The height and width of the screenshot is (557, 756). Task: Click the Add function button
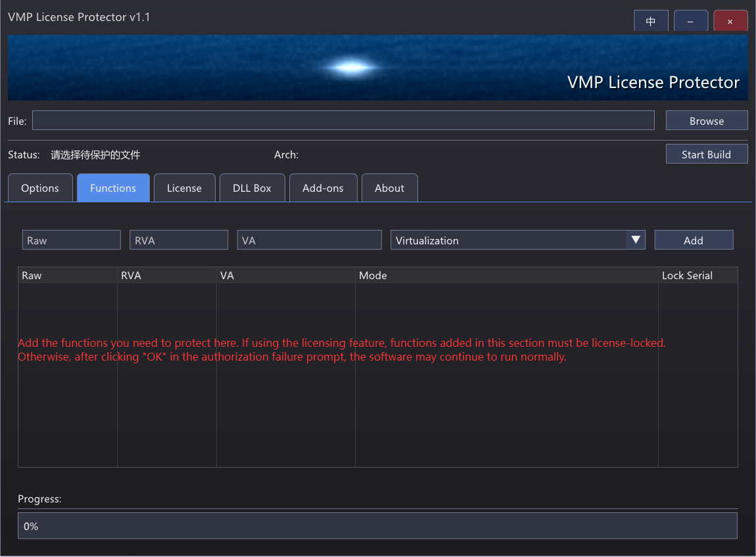click(x=693, y=240)
